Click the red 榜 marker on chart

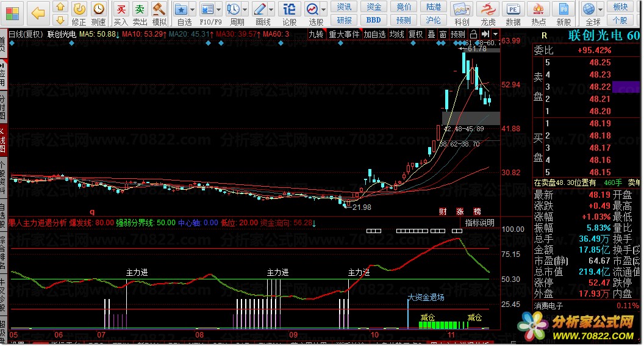click(x=477, y=212)
